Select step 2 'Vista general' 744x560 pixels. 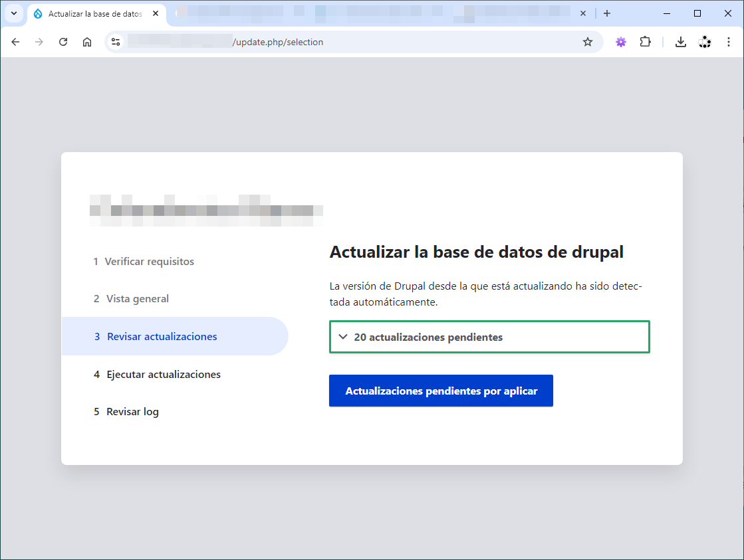[x=132, y=299]
